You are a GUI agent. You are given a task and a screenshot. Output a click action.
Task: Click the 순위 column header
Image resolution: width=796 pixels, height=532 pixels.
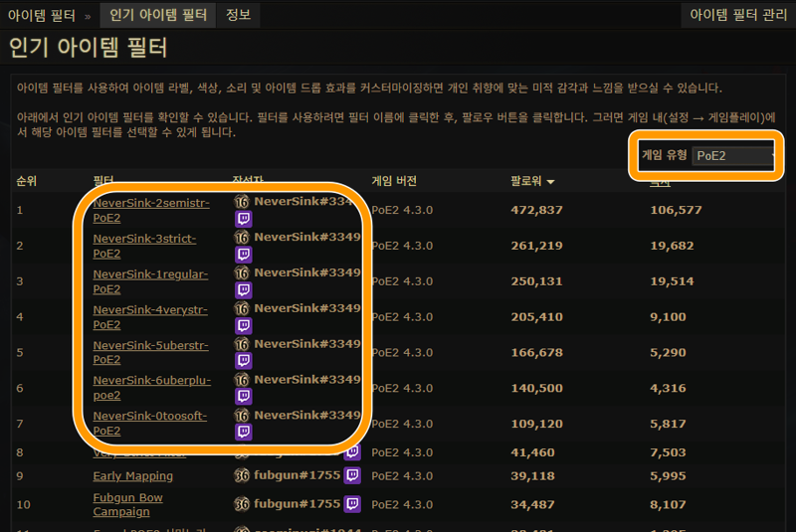pos(27,181)
